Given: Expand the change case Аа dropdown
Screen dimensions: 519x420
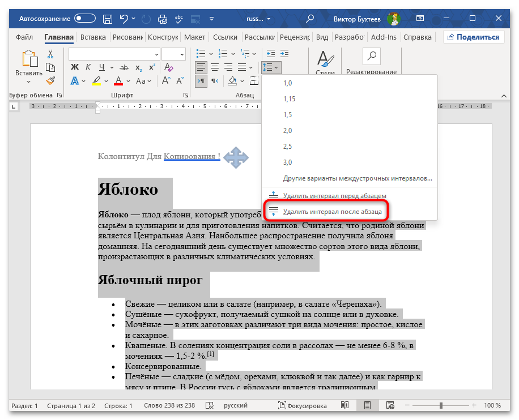Looking at the screenshot, I should pyautogui.click(x=144, y=81).
